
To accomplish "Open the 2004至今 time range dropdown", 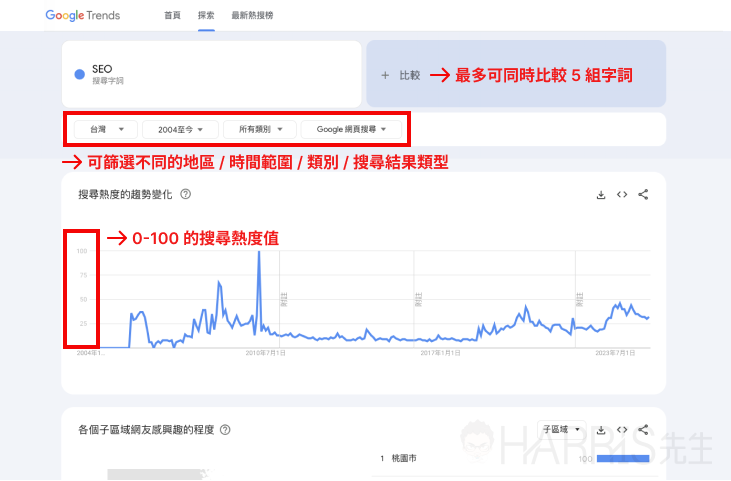I will coord(180,129).
